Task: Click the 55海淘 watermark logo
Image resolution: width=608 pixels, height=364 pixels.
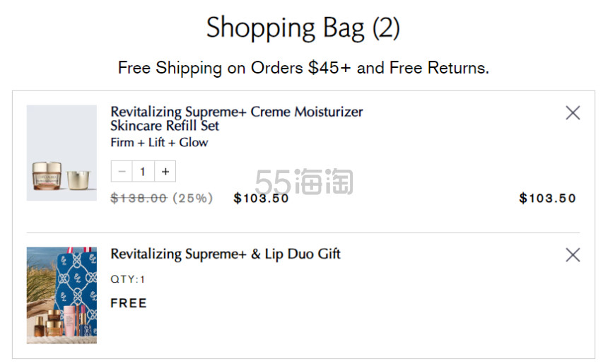Action: coord(305,182)
